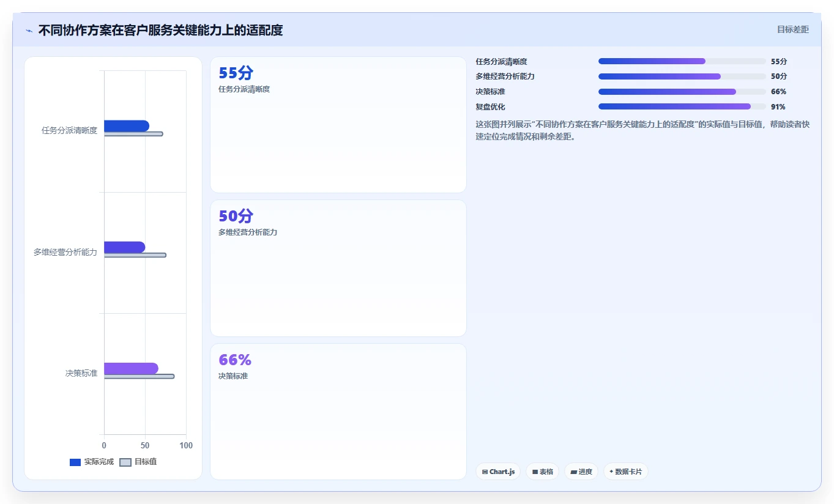The height and width of the screenshot is (504, 834).
Task: Click the lightning icon beside the title
Action: tap(29, 31)
